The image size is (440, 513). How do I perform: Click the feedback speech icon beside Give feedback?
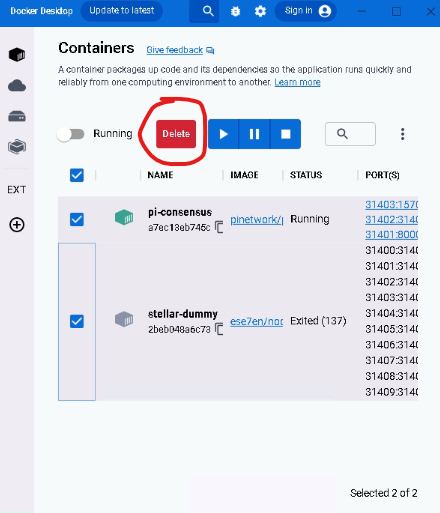coord(210,50)
